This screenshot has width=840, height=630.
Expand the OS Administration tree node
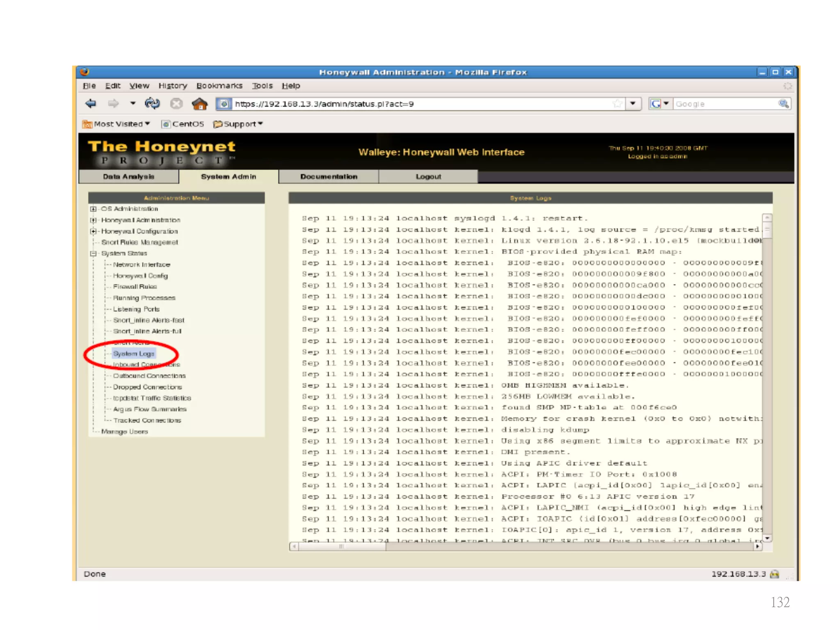pos(94,209)
